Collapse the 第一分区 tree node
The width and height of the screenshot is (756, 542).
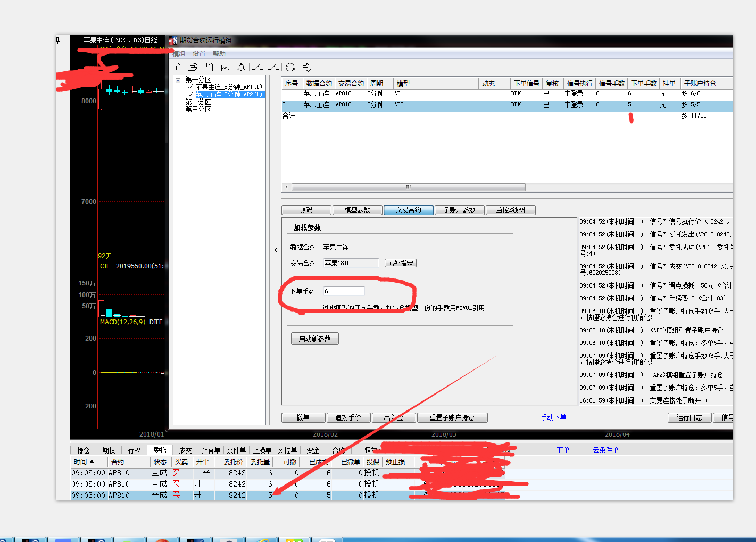pos(178,80)
